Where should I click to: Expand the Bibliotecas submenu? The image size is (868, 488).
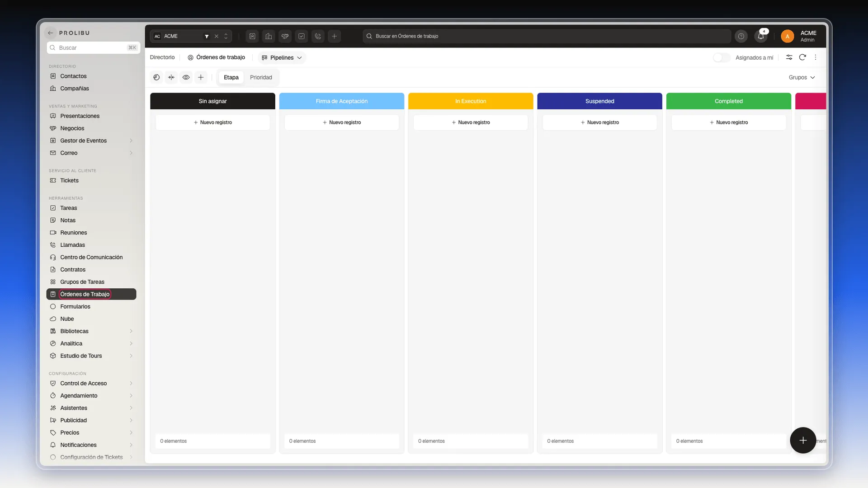[x=131, y=331]
